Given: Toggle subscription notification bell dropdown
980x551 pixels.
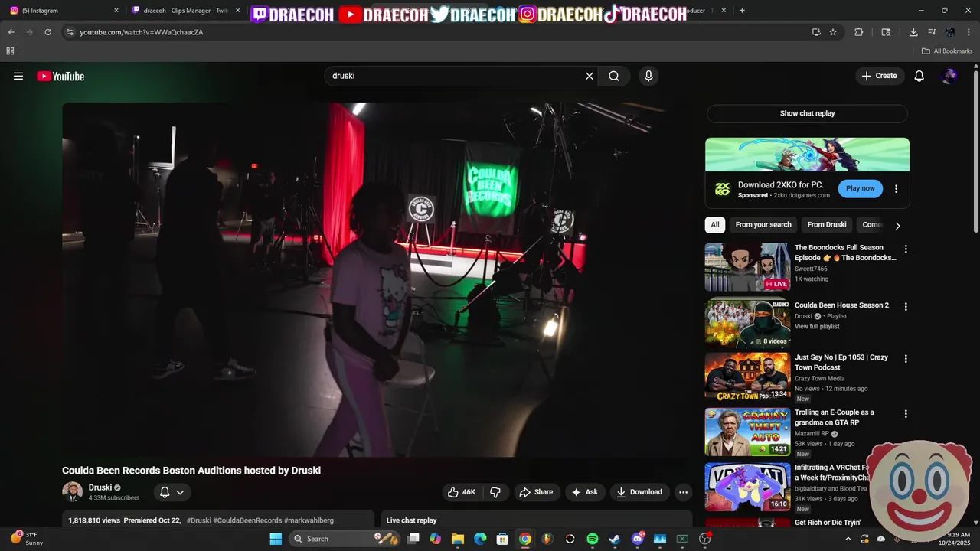Looking at the screenshot, I should [171, 492].
